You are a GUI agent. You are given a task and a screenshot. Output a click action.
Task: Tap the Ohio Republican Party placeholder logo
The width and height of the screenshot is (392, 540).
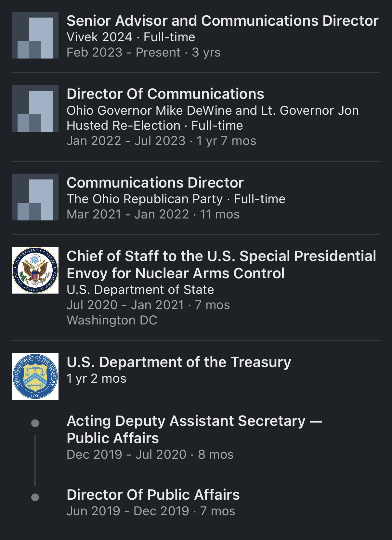coord(35,197)
